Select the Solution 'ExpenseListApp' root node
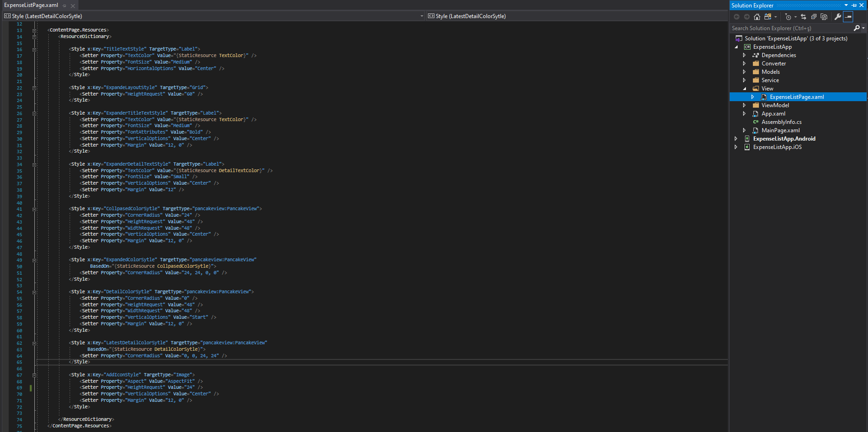868x432 pixels. [x=796, y=39]
